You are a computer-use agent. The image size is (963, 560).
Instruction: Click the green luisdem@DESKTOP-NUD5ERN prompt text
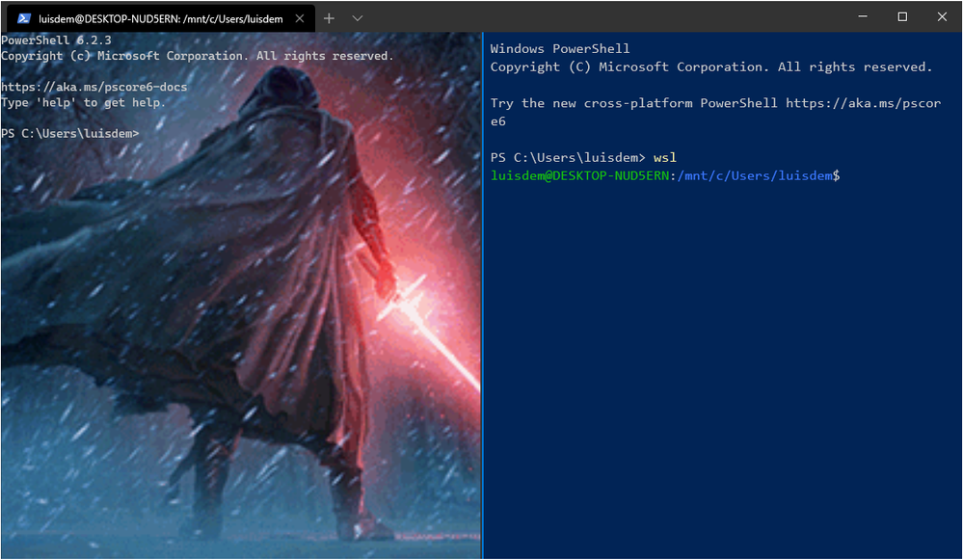[579, 175]
